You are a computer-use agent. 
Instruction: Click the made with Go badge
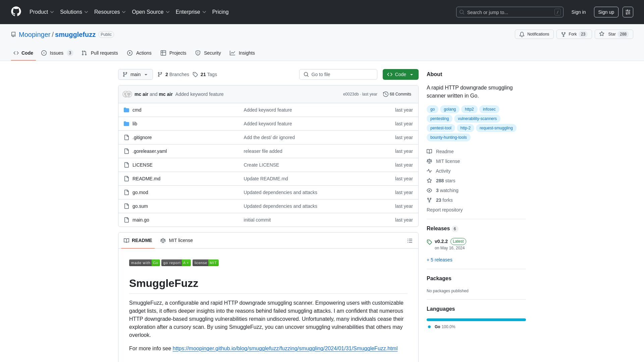[144, 263]
